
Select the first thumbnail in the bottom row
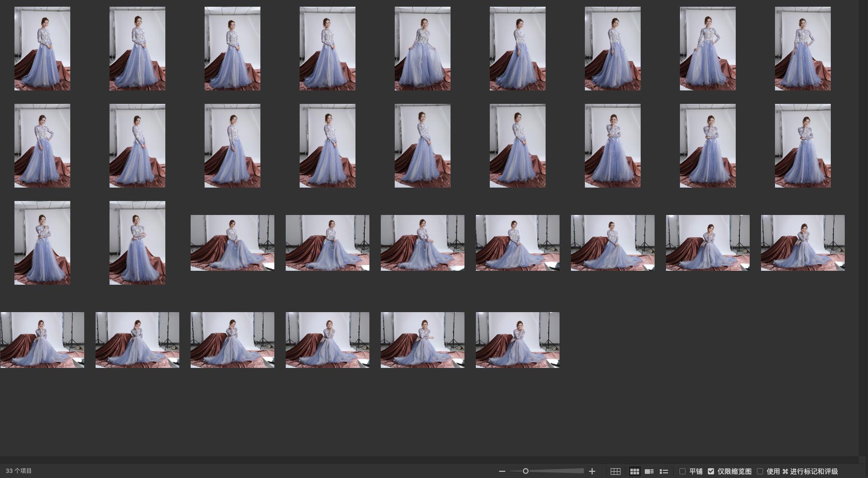[x=42, y=340]
